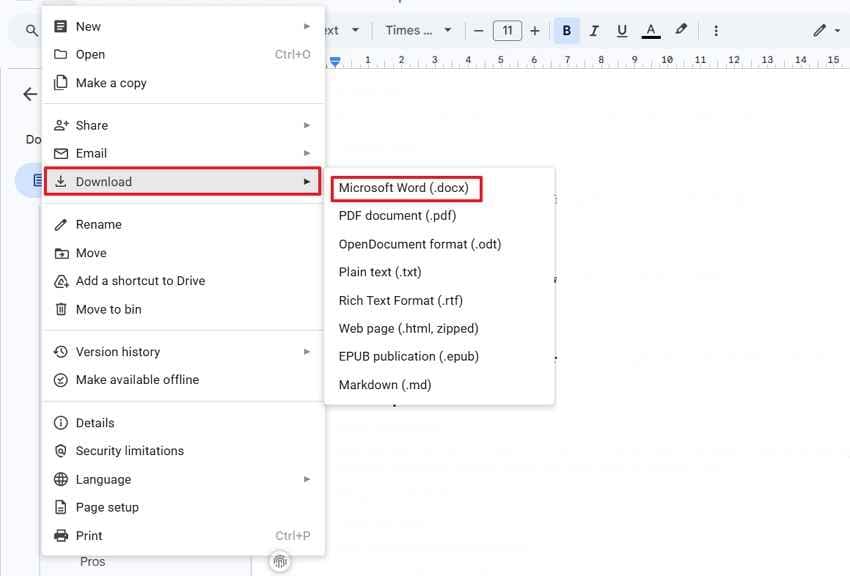The width and height of the screenshot is (850, 576).
Task: Toggle Make available offline
Action: pos(183,380)
